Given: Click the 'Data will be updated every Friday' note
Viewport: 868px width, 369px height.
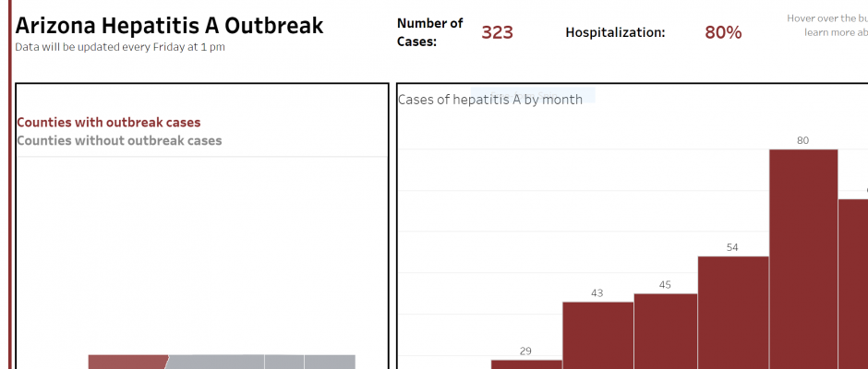Looking at the screenshot, I should tap(120, 47).
